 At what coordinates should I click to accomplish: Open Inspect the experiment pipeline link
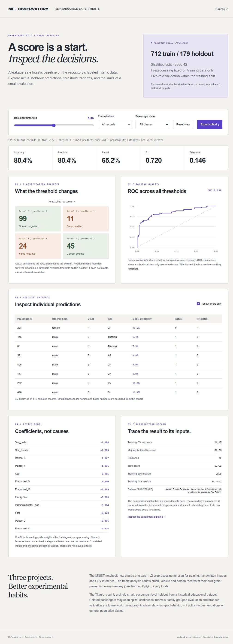click(x=146, y=517)
